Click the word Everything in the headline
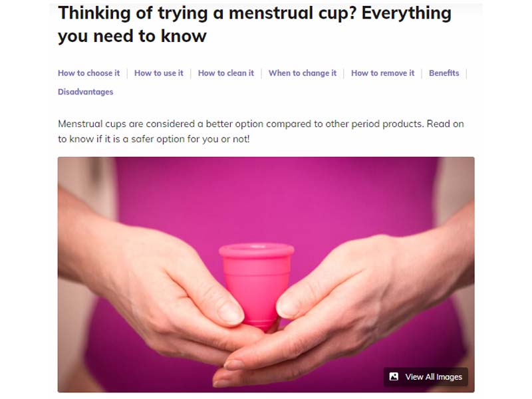 click(x=406, y=13)
